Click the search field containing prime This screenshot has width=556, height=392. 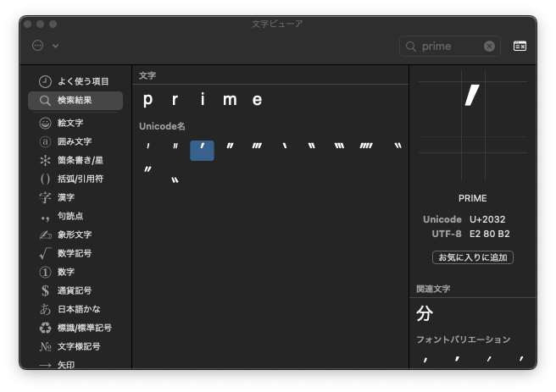pyautogui.click(x=449, y=47)
